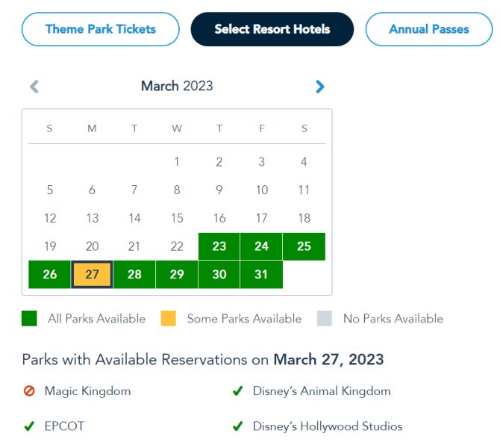Click the yellow Some Parks Available swatch
Image resolution: width=500 pixels, height=448 pixels.
[169, 319]
